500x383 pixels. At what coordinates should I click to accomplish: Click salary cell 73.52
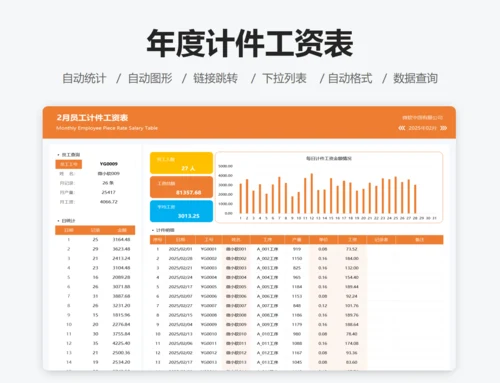point(352,249)
